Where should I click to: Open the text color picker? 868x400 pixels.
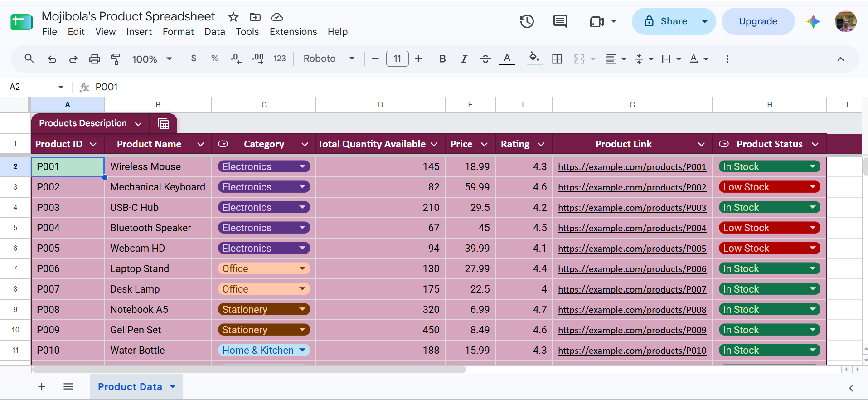pyautogui.click(x=507, y=59)
